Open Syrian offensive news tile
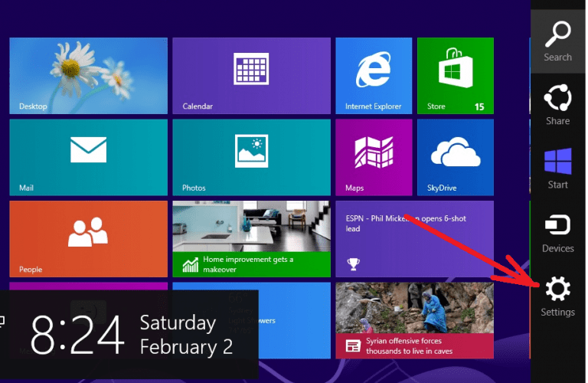588x383 pixels. [415, 320]
